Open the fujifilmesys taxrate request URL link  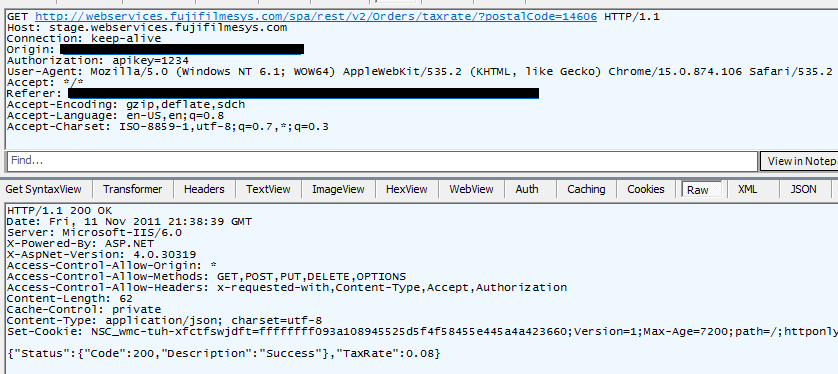tap(316, 17)
